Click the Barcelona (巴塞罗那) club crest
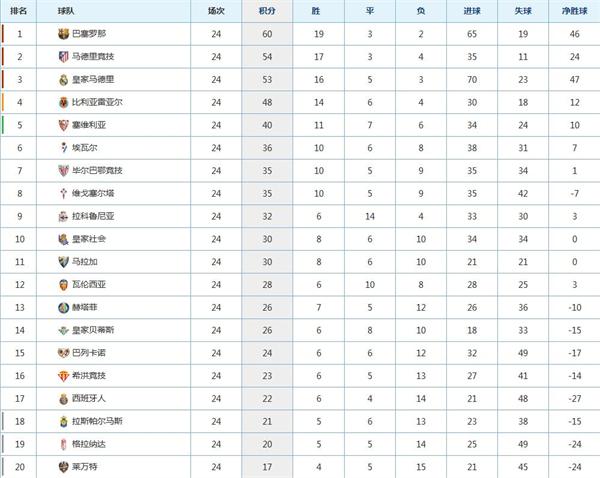Screen dimensions: 600x478 pos(64,33)
